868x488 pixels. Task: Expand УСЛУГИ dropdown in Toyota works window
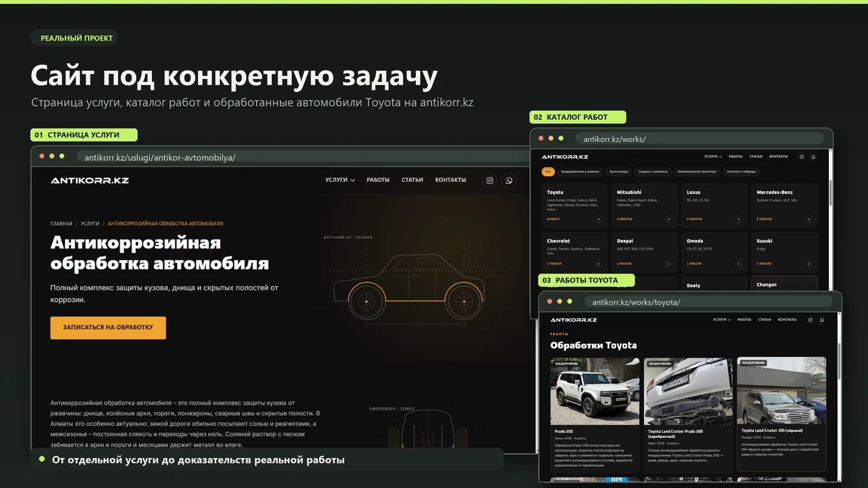[x=722, y=320]
